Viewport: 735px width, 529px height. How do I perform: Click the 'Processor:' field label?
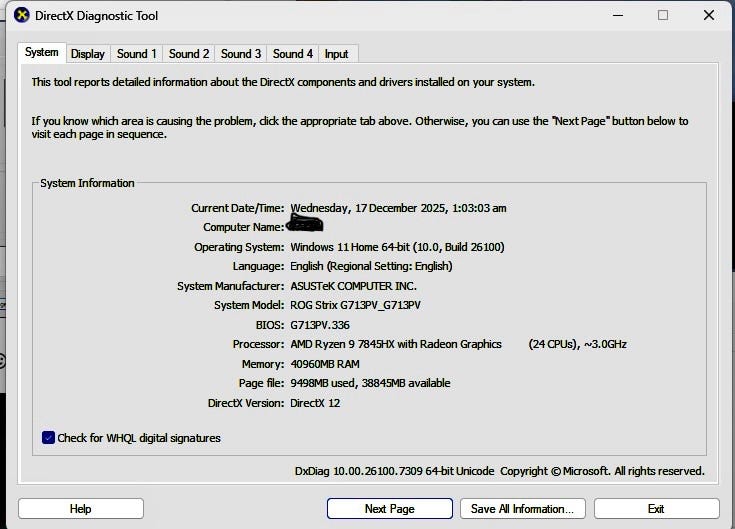coord(258,344)
